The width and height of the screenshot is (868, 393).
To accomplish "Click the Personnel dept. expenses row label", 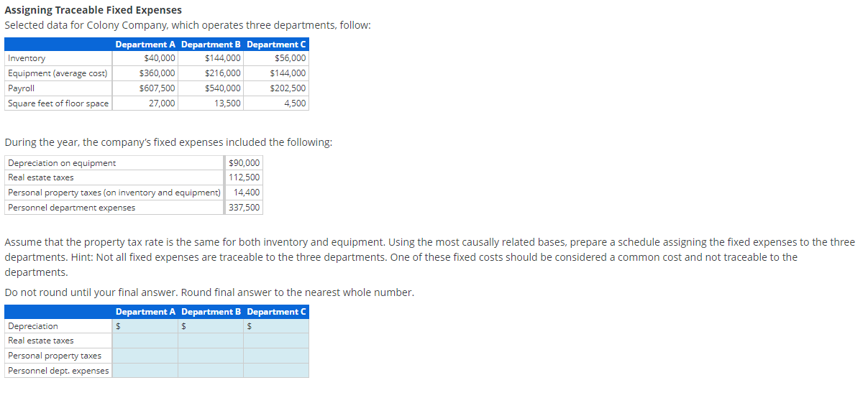I will pyautogui.click(x=58, y=371).
